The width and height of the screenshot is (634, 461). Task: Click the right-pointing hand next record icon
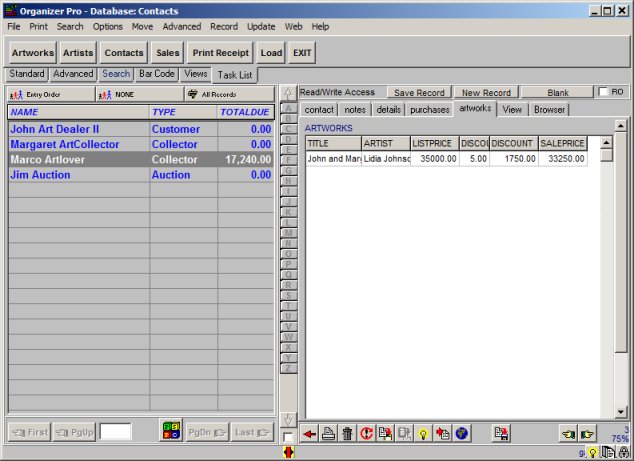[x=587, y=434]
